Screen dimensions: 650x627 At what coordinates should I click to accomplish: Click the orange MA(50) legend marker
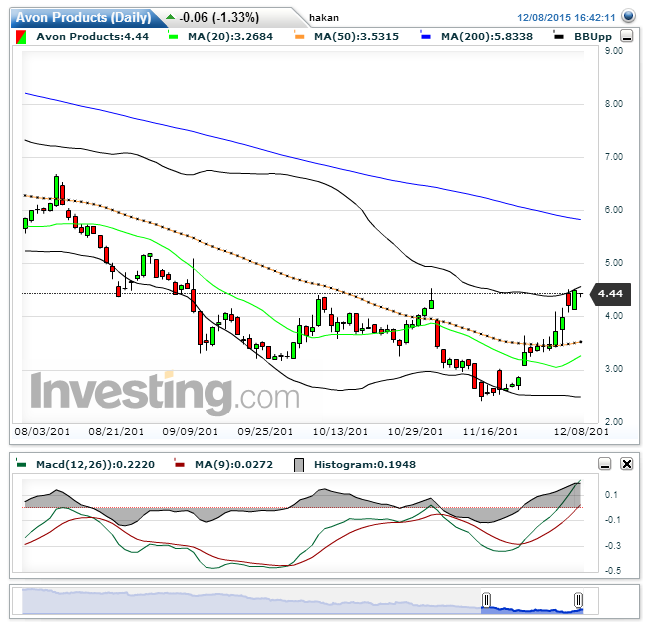click(299, 36)
